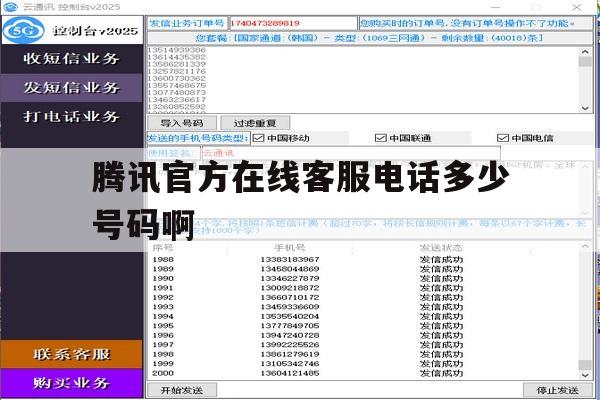Click 发送的手机号码类型 label

pos(198,138)
